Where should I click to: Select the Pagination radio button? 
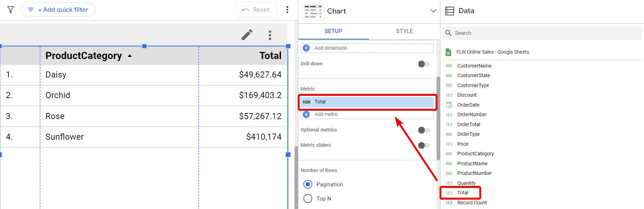point(308,184)
